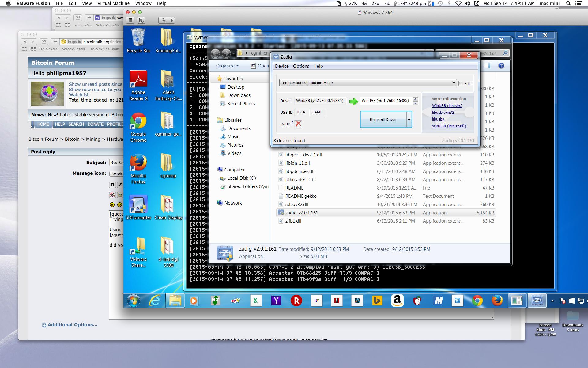
Task: Open the macOS View menu
Action: pyautogui.click(x=87, y=3)
